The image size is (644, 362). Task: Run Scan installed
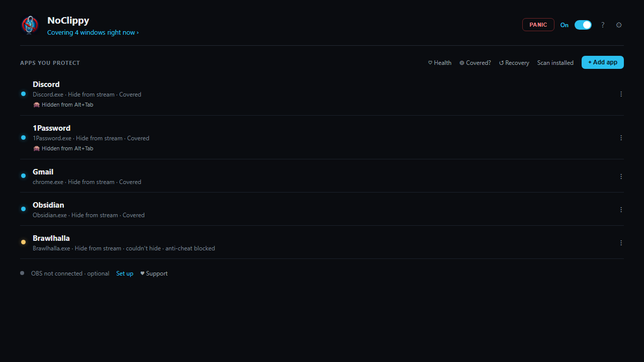[x=555, y=63]
